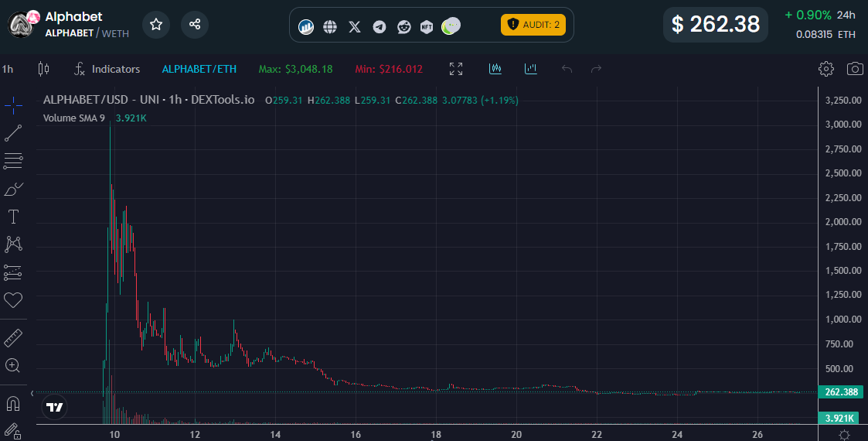Select the horizontal lines Fibonacci tool
The image size is (868, 441).
(13, 161)
